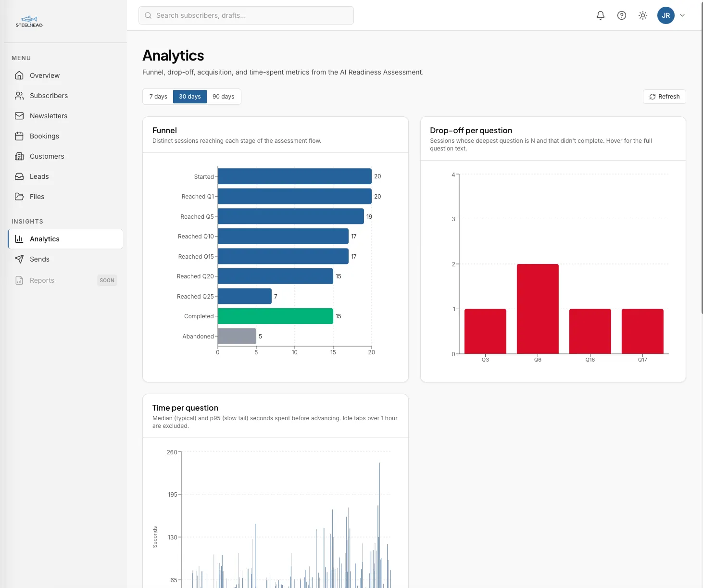Click the JR user avatar

point(666,15)
